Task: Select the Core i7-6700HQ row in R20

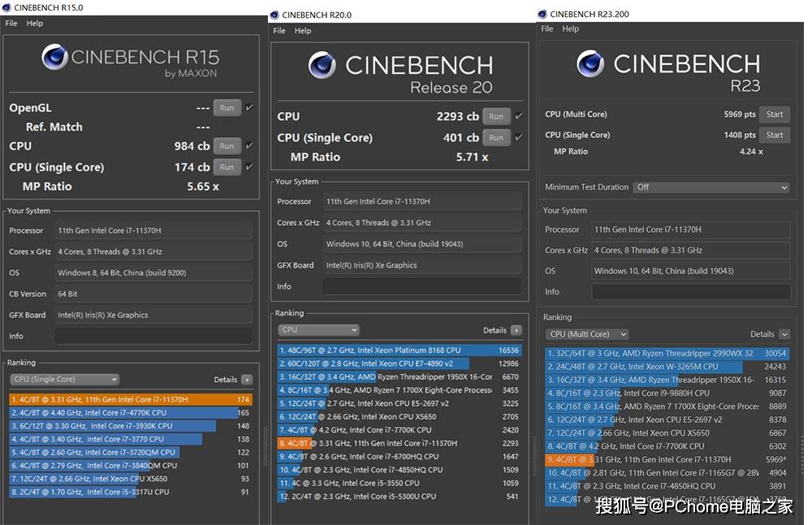Action: point(400,456)
